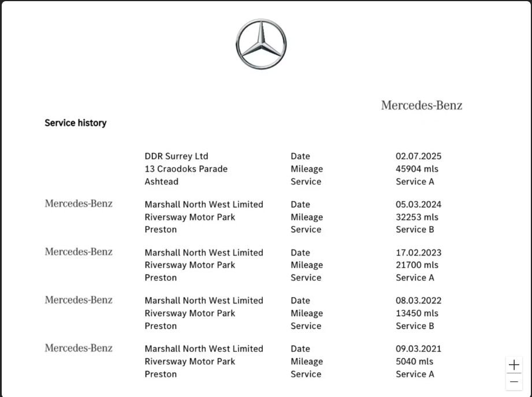Screen dimensions: 532x397
Task: Click the 09.03.2021 service date
Action: pyautogui.click(x=418, y=348)
